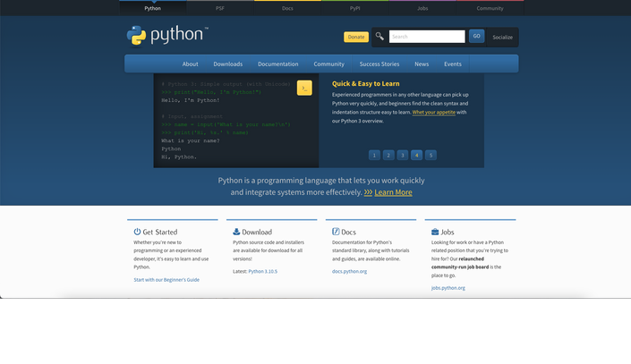Click the Download arrow icon
The width and height of the screenshot is (631, 364).
[x=236, y=232]
